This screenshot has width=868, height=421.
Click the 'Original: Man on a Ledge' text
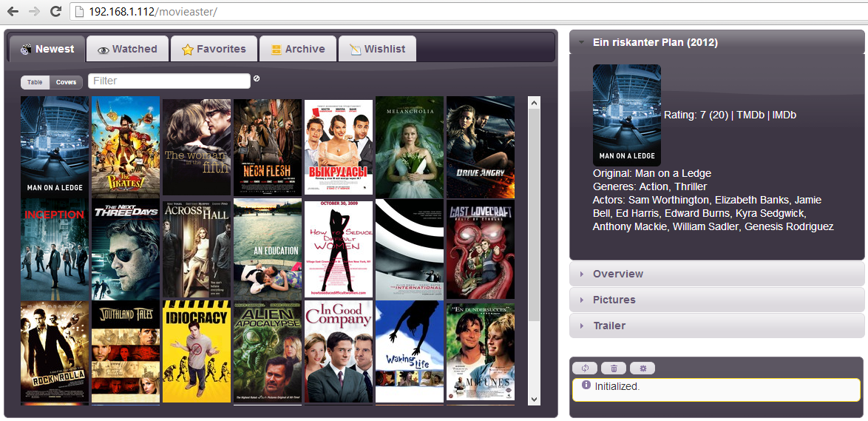[x=652, y=173]
